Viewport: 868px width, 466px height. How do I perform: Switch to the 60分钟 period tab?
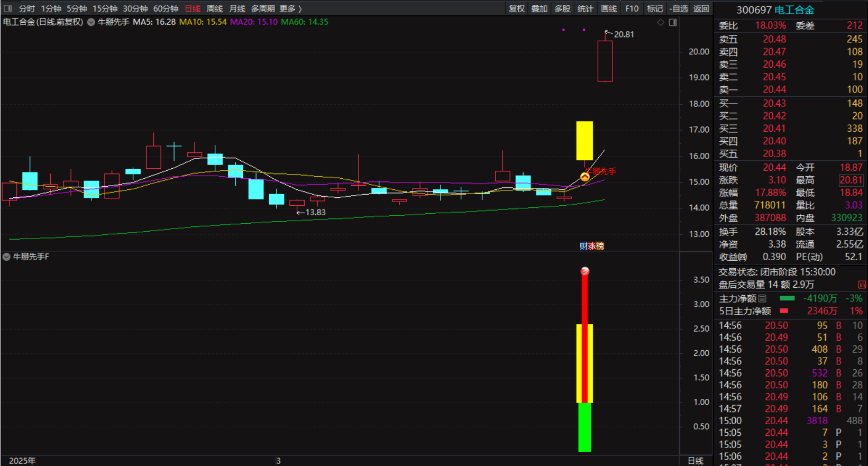166,8
